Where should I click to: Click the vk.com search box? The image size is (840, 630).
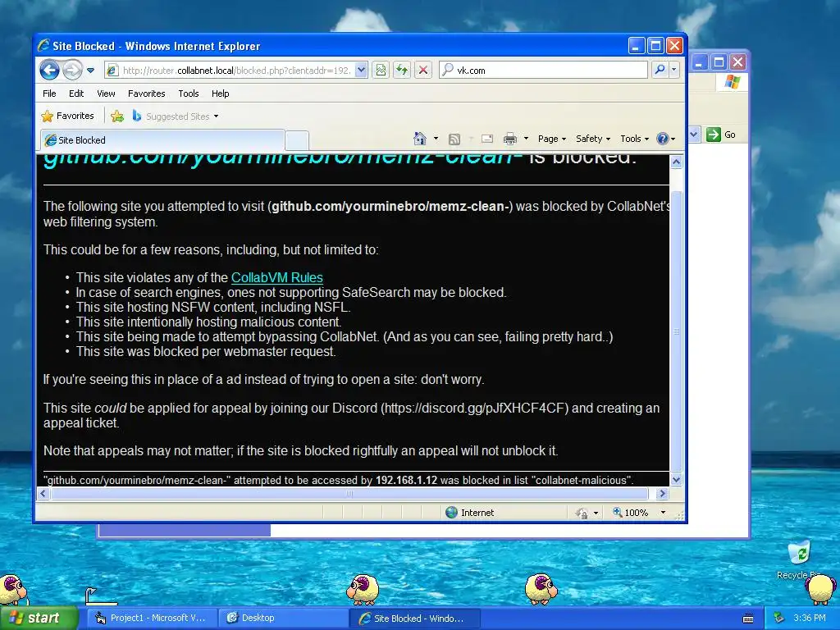tap(543, 71)
